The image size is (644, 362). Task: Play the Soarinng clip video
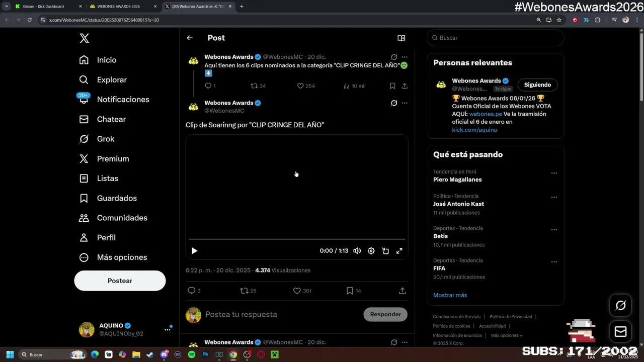point(194,251)
